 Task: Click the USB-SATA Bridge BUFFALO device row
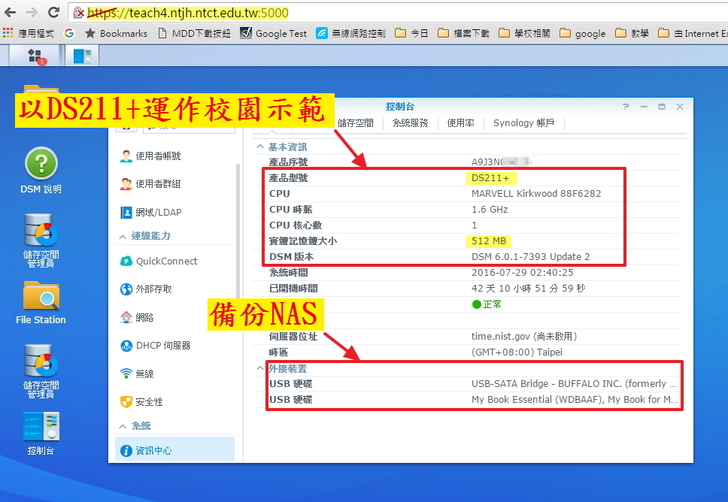tap(474, 384)
